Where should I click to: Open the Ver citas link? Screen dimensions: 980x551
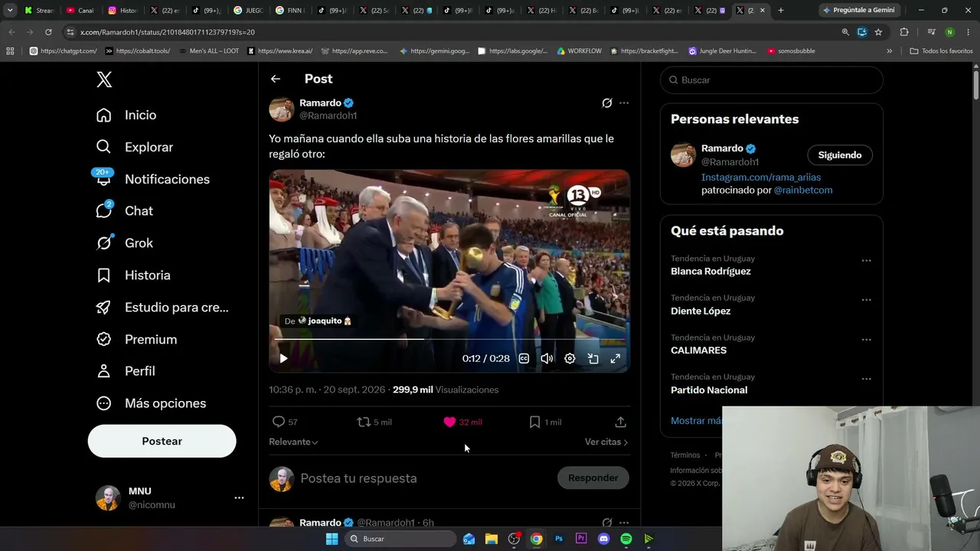point(606,442)
